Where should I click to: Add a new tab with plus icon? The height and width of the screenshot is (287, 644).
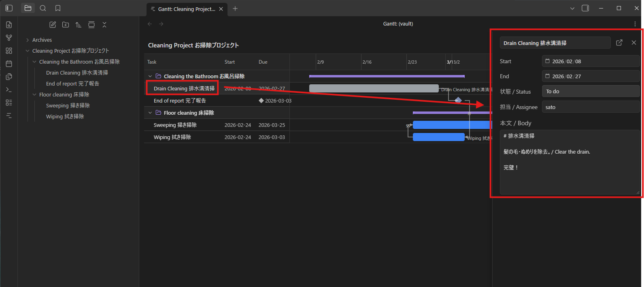coord(235,9)
